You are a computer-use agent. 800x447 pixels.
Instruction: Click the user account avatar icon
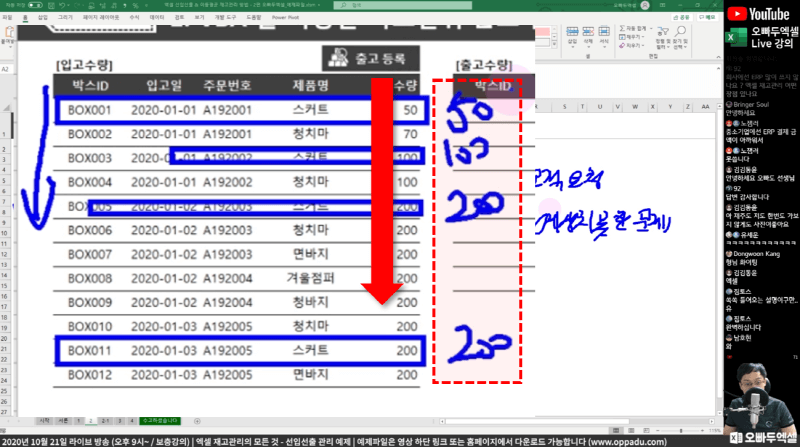(645, 5)
